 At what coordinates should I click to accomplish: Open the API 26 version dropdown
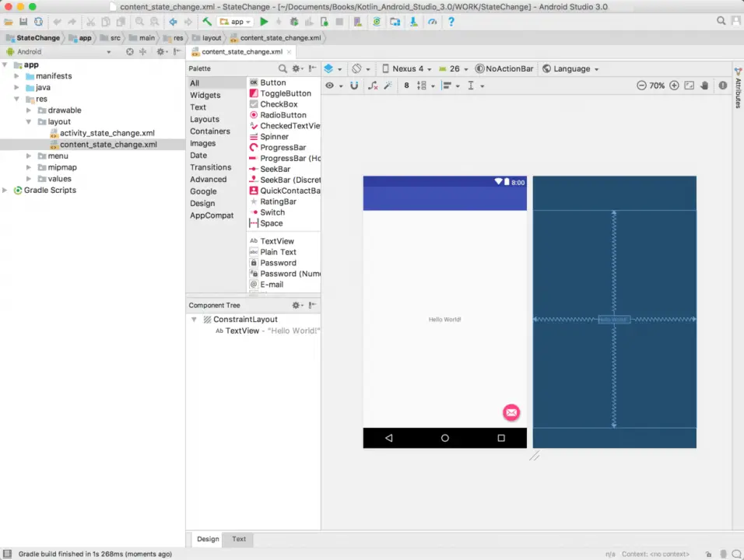point(454,68)
